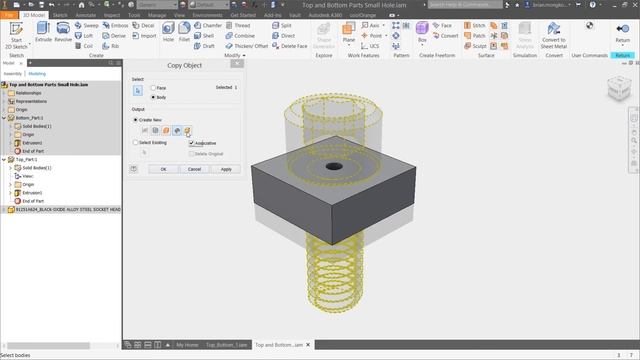
Task: Create a work Plane
Action: coord(349,33)
